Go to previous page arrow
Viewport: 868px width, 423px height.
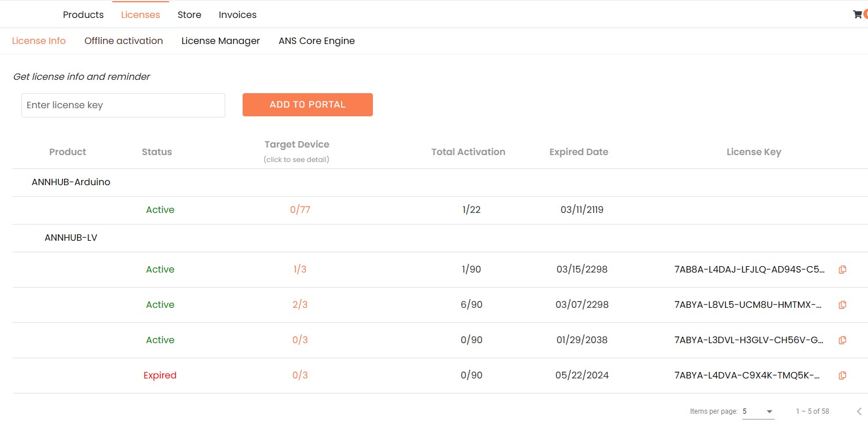pyautogui.click(x=859, y=411)
